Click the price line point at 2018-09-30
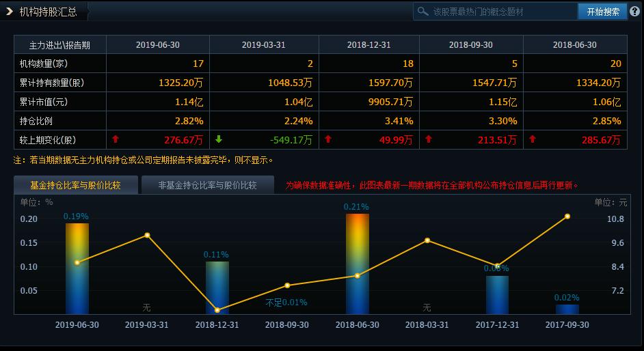The image size is (644, 351). (287, 285)
